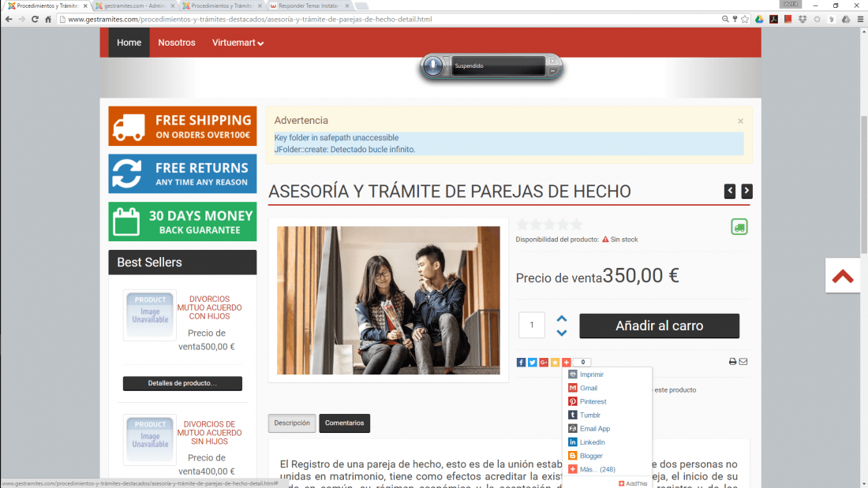Bookmark this page with the address bar star
Image resolution: width=868 pixels, height=488 pixels.
(x=745, y=19)
